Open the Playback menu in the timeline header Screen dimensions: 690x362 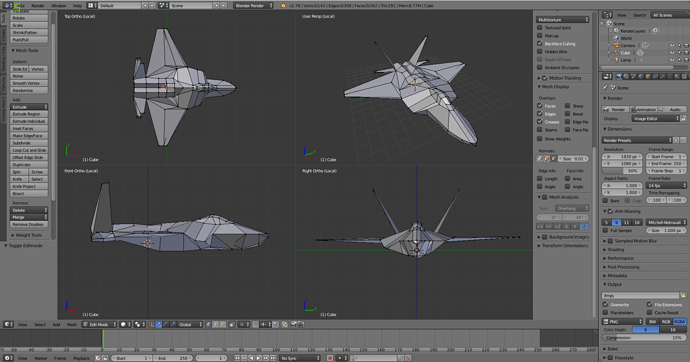tap(81, 358)
